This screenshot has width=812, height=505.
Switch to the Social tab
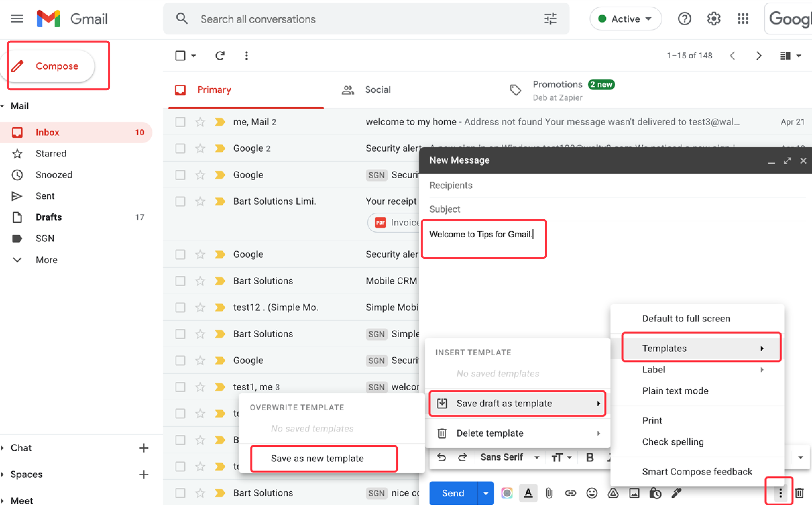click(x=378, y=89)
